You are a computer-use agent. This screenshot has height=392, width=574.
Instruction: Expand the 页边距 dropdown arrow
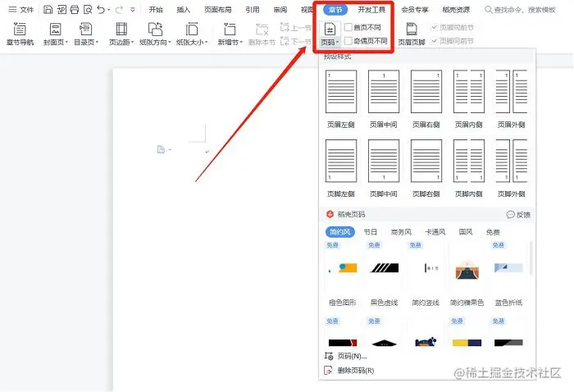click(x=132, y=42)
